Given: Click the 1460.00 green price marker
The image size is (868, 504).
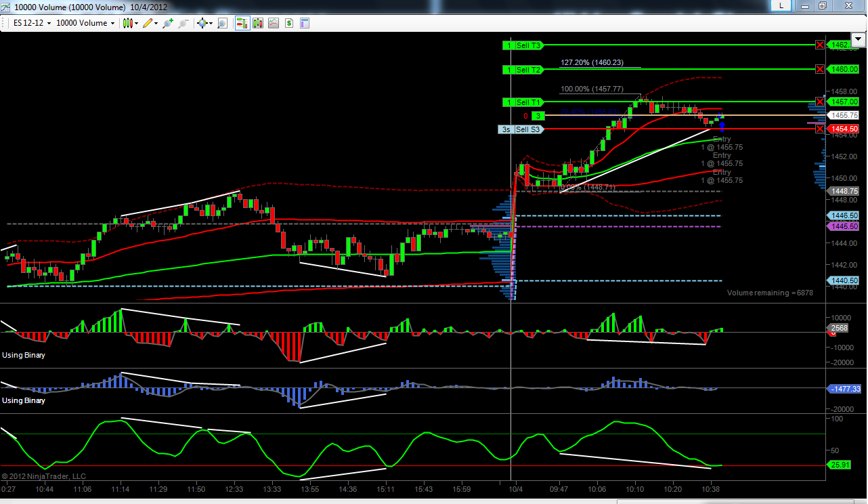Looking at the screenshot, I should coord(844,69).
